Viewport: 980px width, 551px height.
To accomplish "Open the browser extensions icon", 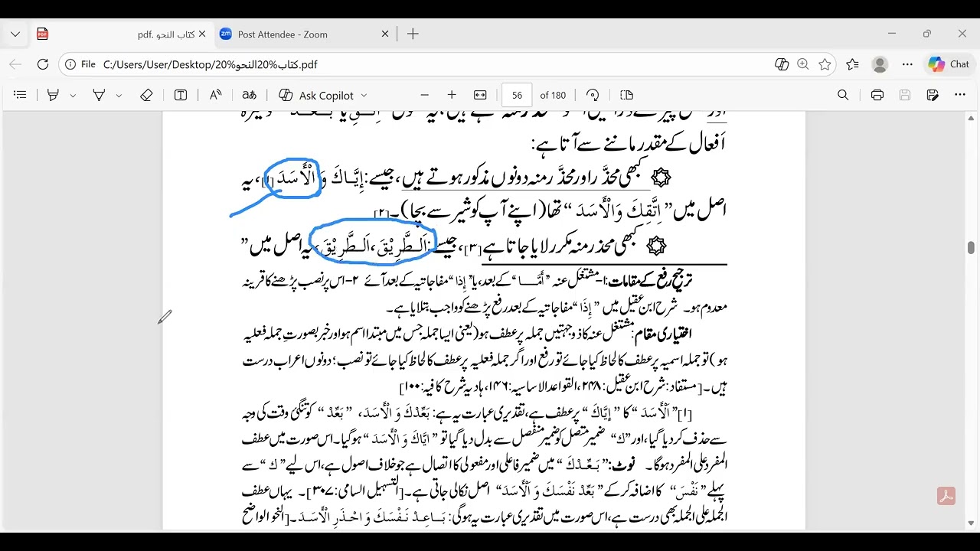I will 782,64.
